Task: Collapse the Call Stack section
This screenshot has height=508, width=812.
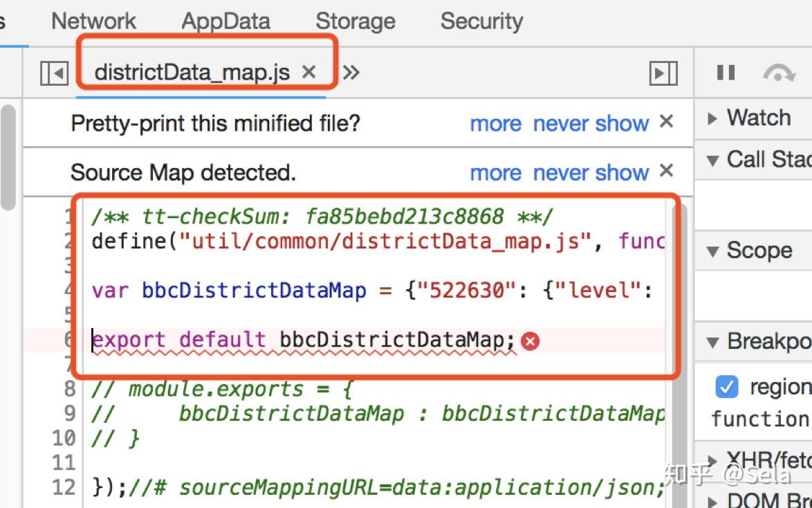Action: click(713, 160)
